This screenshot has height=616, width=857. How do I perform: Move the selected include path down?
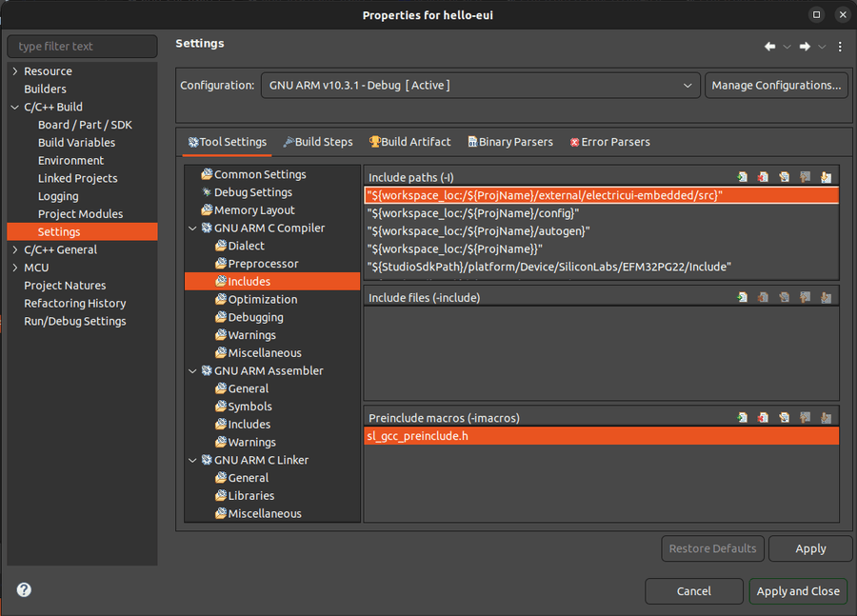coord(826,176)
